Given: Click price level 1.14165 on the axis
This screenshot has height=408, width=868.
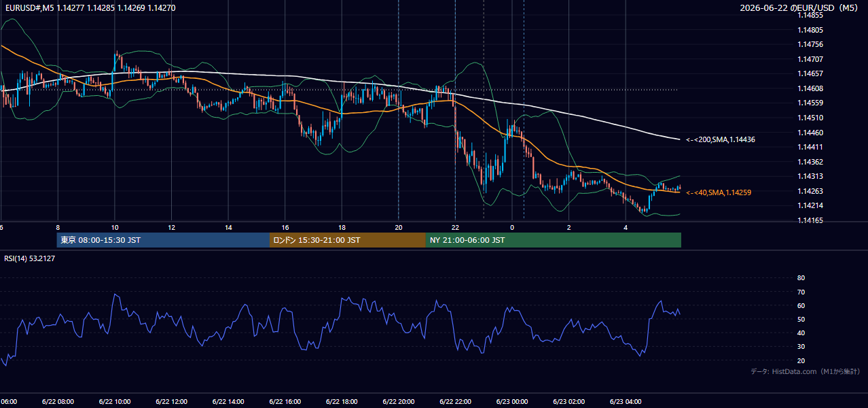Looking at the screenshot, I should (x=810, y=220).
